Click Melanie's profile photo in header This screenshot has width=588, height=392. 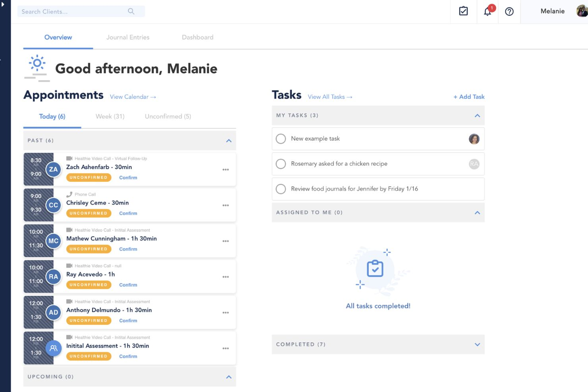coord(582,11)
